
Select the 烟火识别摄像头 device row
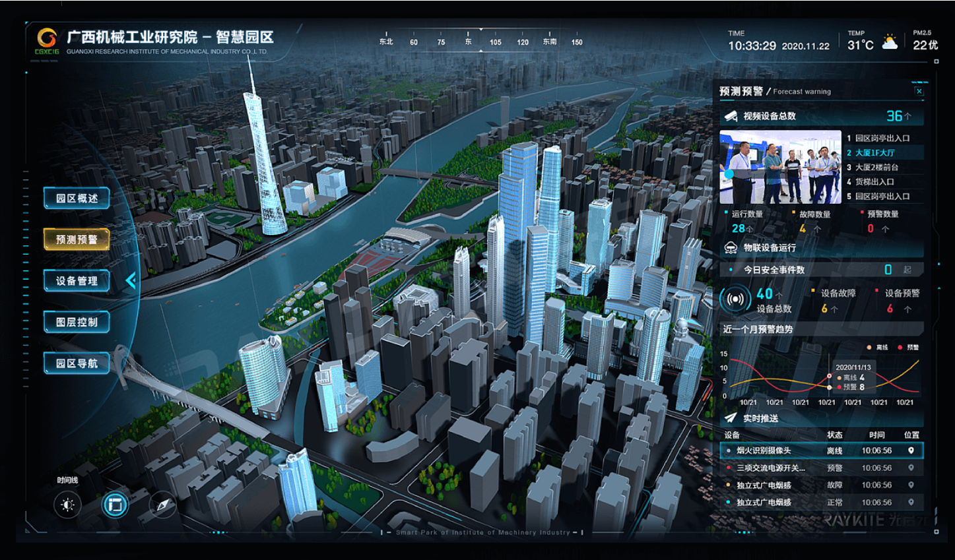[x=822, y=451]
